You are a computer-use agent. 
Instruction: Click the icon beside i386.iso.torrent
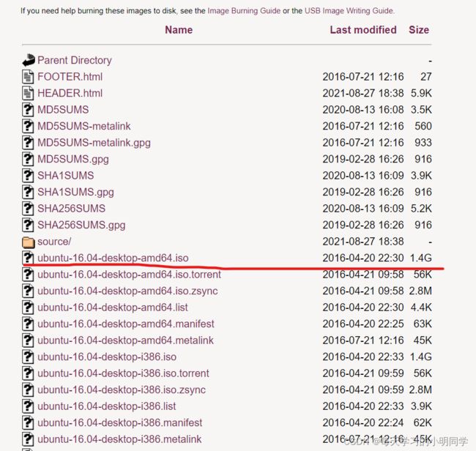click(28, 373)
